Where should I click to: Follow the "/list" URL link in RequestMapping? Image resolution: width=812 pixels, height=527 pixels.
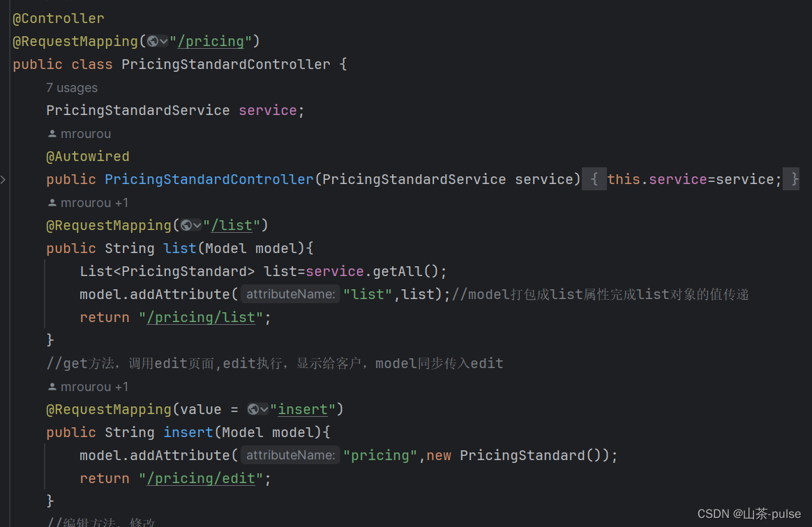(232, 226)
